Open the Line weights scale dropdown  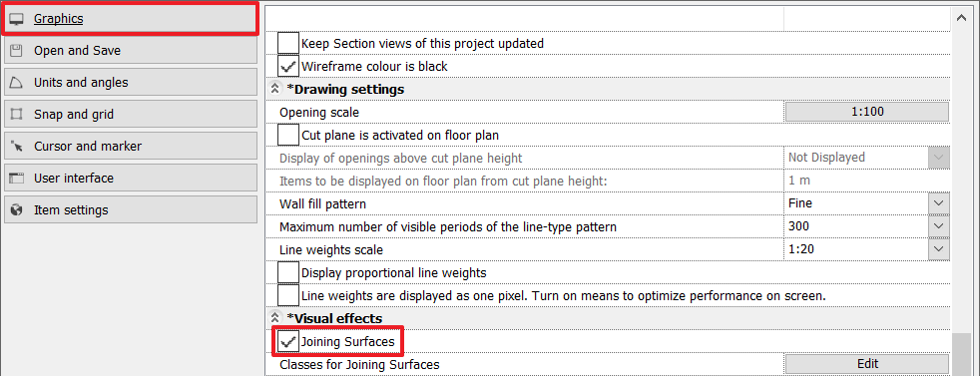click(939, 249)
